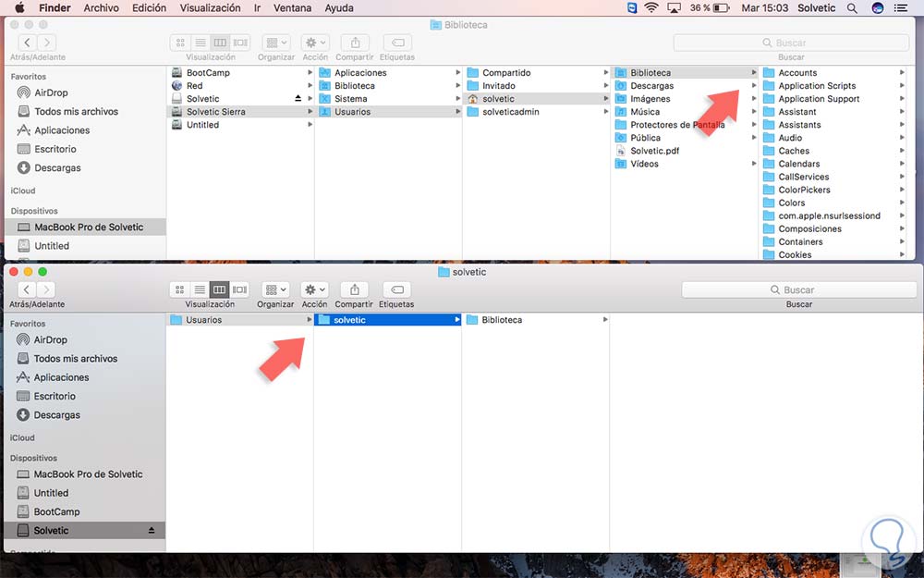Click Etiquetas button in Biblioteca window
The image size is (924, 578).
click(x=397, y=43)
